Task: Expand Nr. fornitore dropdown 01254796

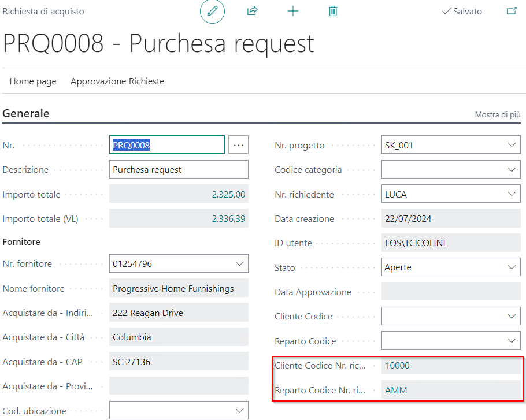Action: (239, 264)
